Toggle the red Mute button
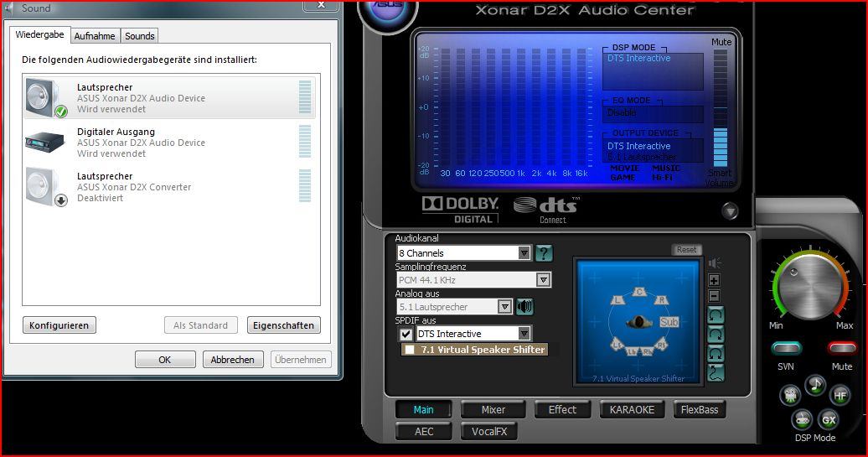The height and width of the screenshot is (457, 868). (842, 349)
